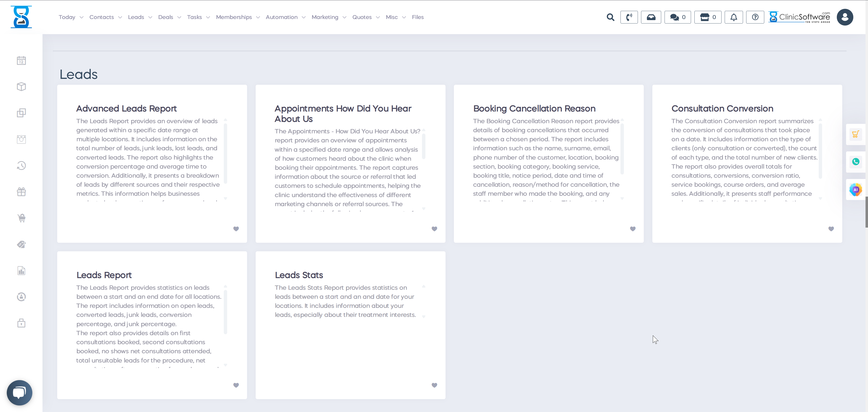
Task: Open the Memberships dropdown
Action: [238, 17]
